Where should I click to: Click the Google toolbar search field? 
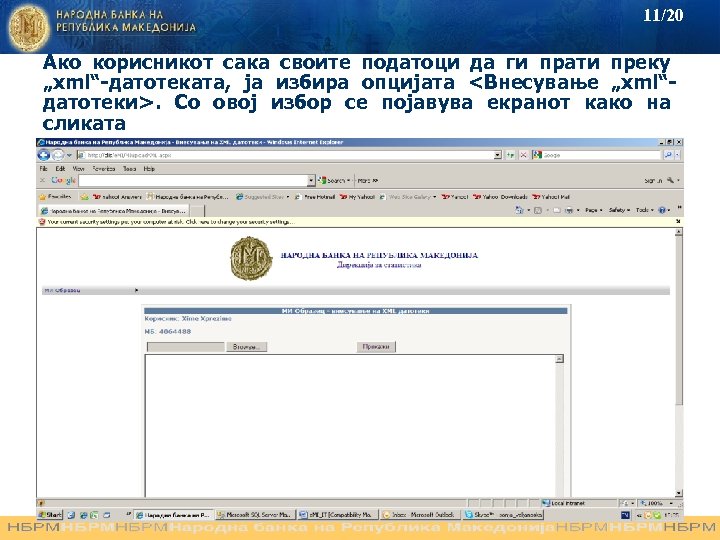tap(193, 180)
